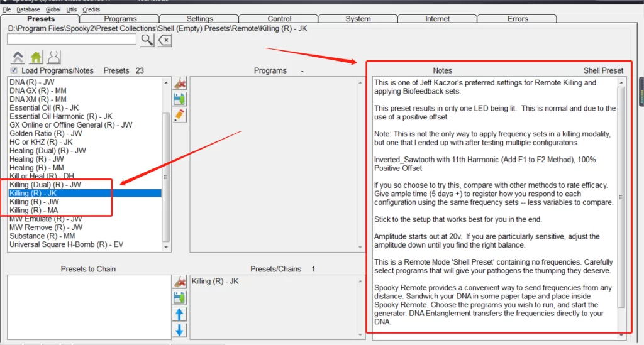Screen dimensions: 644x345
Task: Go up one folder level
Action: point(18,57)
